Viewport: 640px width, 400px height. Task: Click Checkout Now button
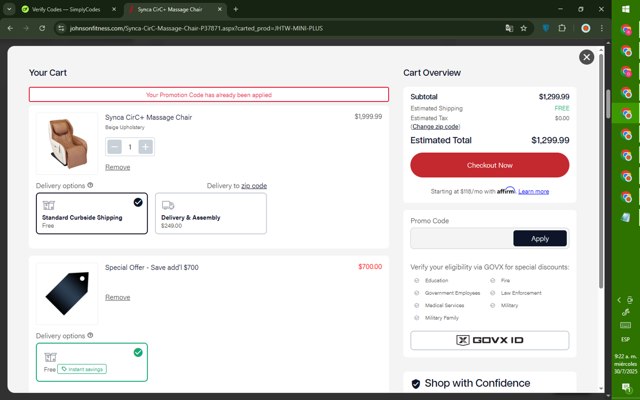[490, 165]
